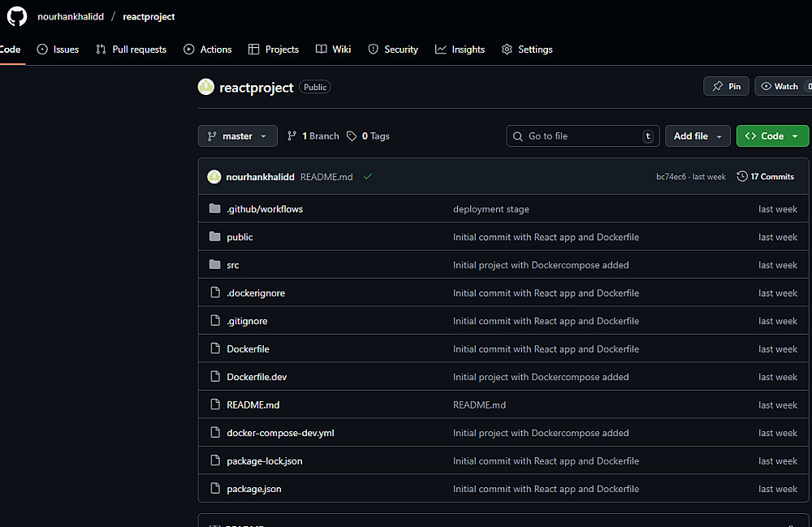Image resolution: width=812 pixels, height=527 pixels.
Task: Click the Tags tag icon
Action: click(352, 136)
